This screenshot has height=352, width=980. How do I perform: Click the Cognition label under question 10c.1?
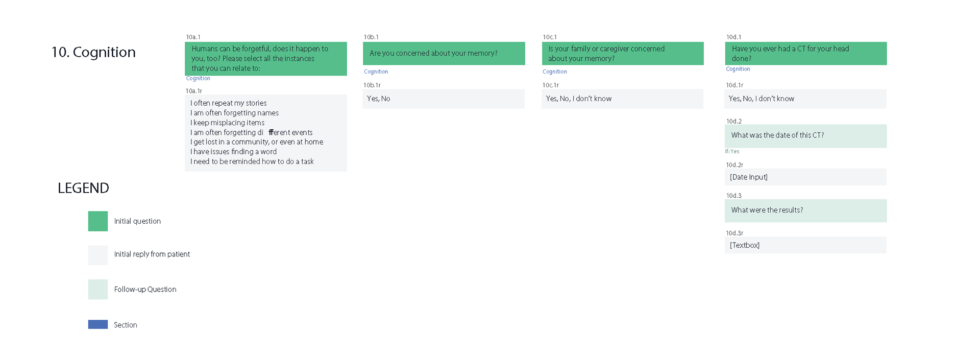pyautogui.click(x=555, y=72)
